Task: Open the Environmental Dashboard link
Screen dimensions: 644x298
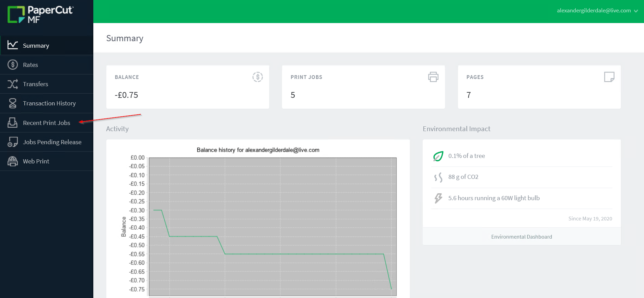Action: [x=521, y=237]
